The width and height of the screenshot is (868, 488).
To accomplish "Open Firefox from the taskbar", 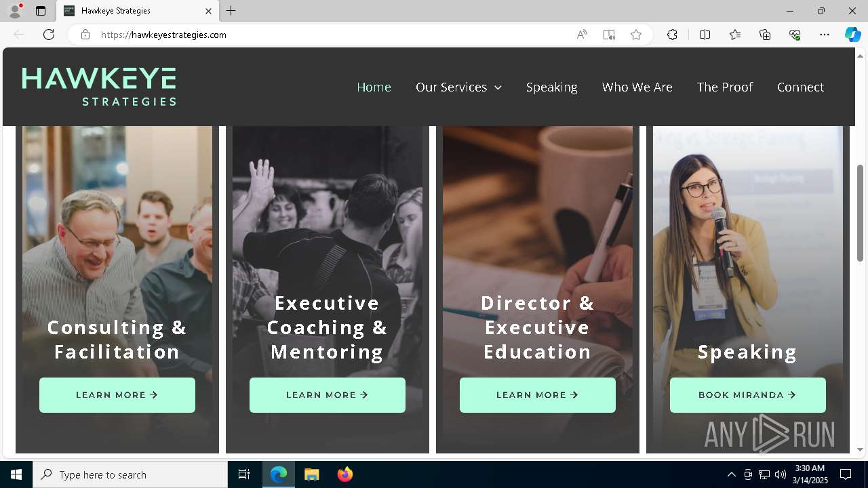I will coord(344,474).
